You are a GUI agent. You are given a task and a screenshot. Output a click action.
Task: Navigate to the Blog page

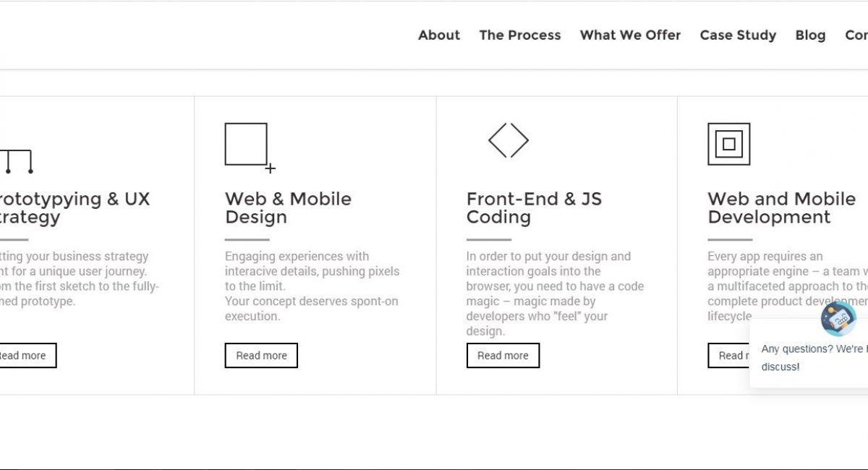(x=810, y=35)
